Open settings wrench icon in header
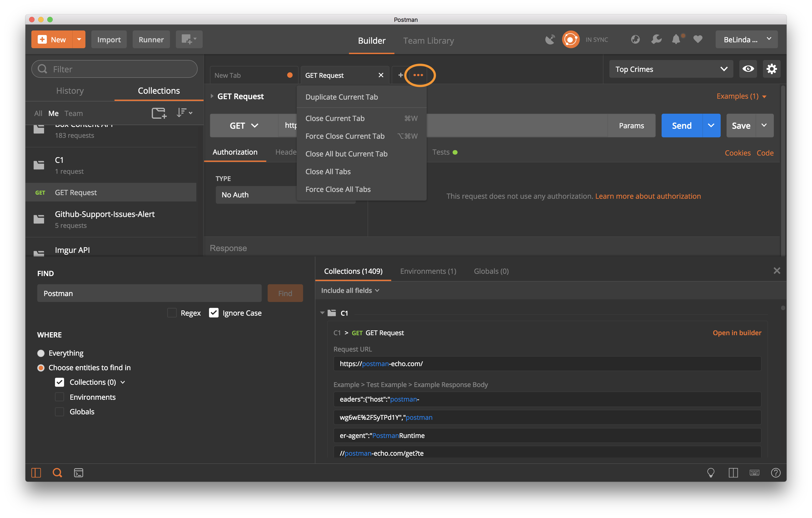 click(656, 40)
